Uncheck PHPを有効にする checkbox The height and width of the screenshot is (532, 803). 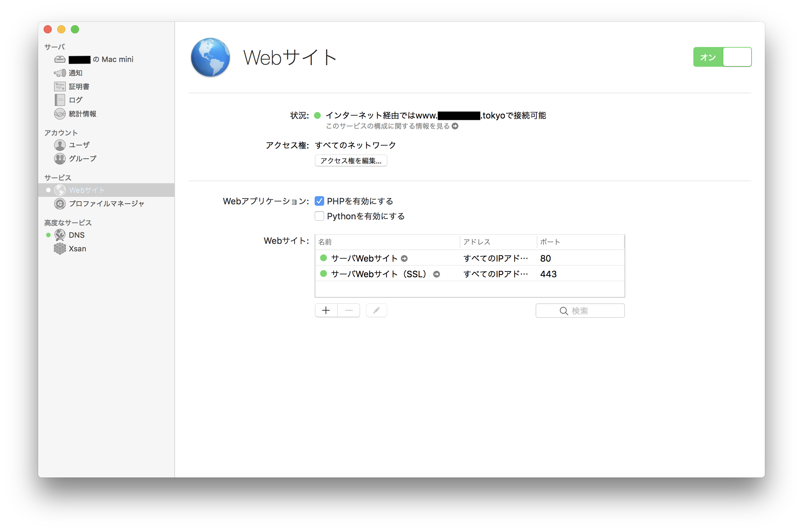(319, 201)
